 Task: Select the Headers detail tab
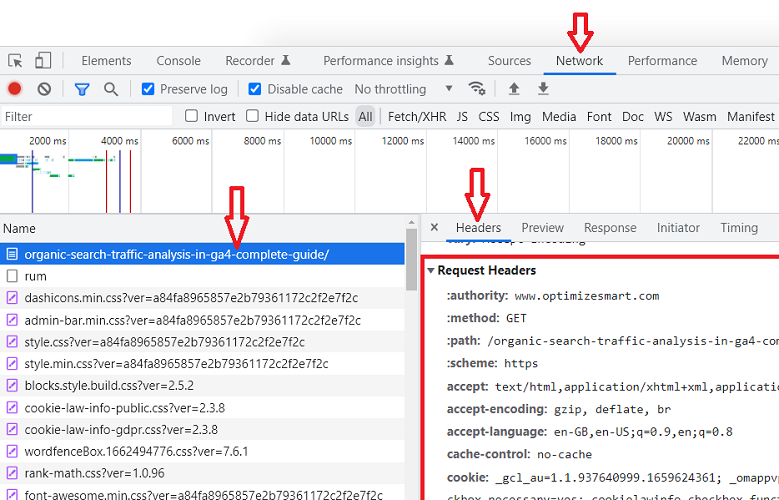coord(478,228)
